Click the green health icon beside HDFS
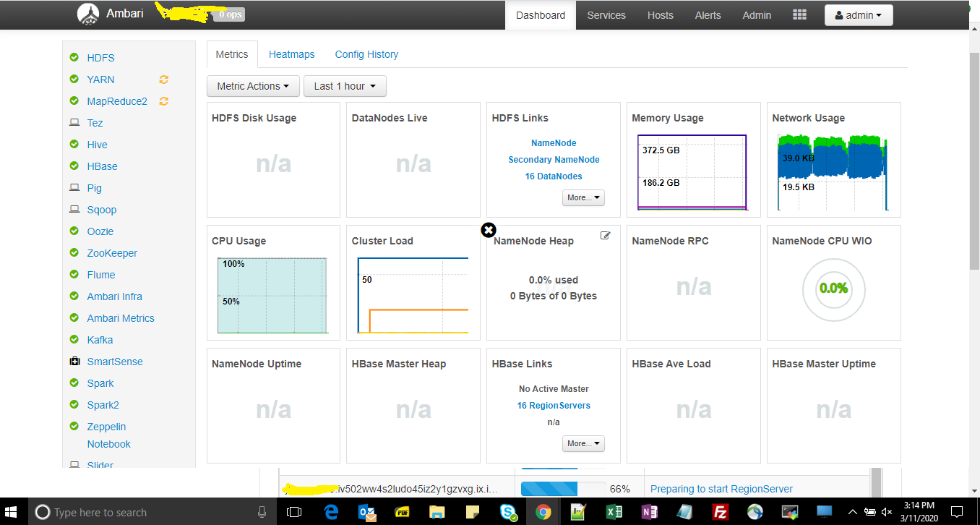This screenshot has height=525, width=980. click(x=73, y=58)
